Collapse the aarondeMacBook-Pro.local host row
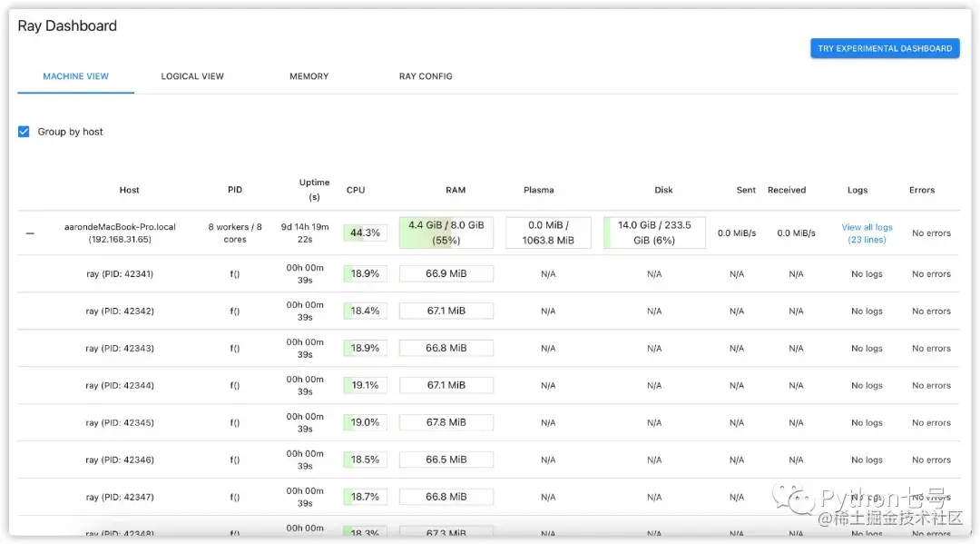This screenshot has height=544, width=980. coord(30,233)
